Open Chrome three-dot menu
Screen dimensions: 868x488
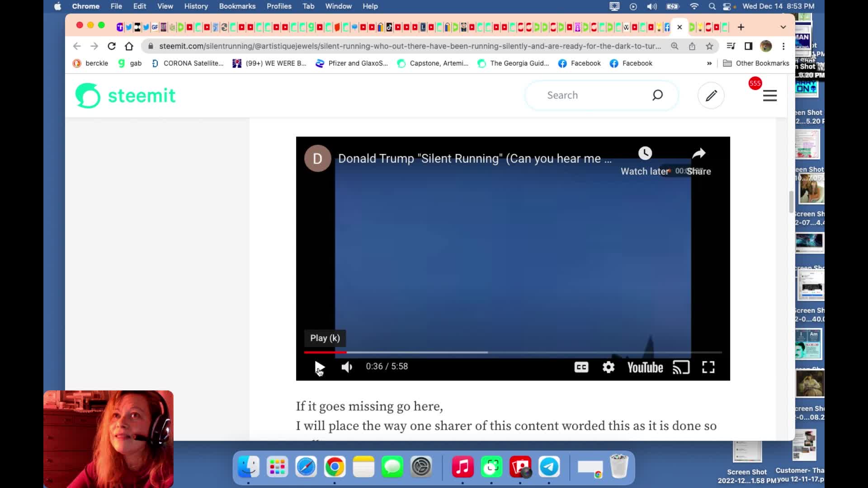point(783,46)
